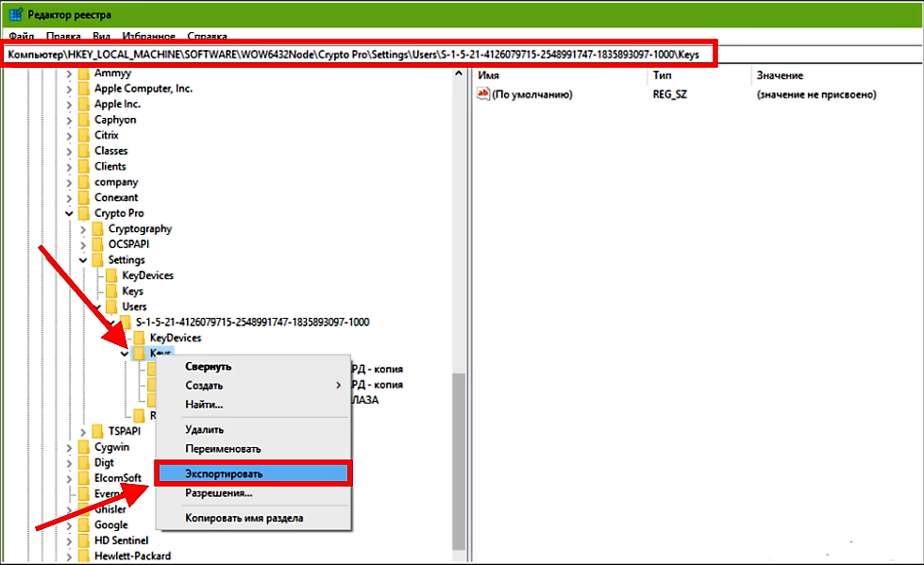The height and width of the screenshot is (565, 924).
Task: Open the Файл menu
Action: pyautogui.click(x=22, y=36)
